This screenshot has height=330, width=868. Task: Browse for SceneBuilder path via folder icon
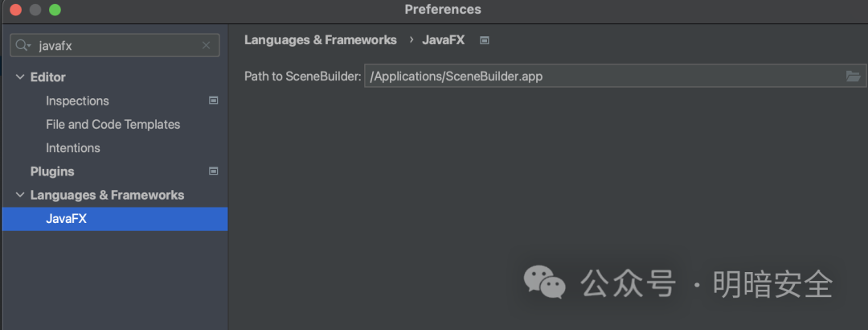point(854,76)
